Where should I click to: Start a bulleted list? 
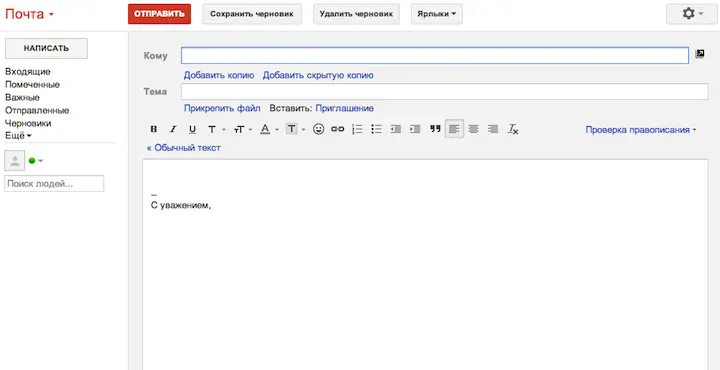click(376, 129)
